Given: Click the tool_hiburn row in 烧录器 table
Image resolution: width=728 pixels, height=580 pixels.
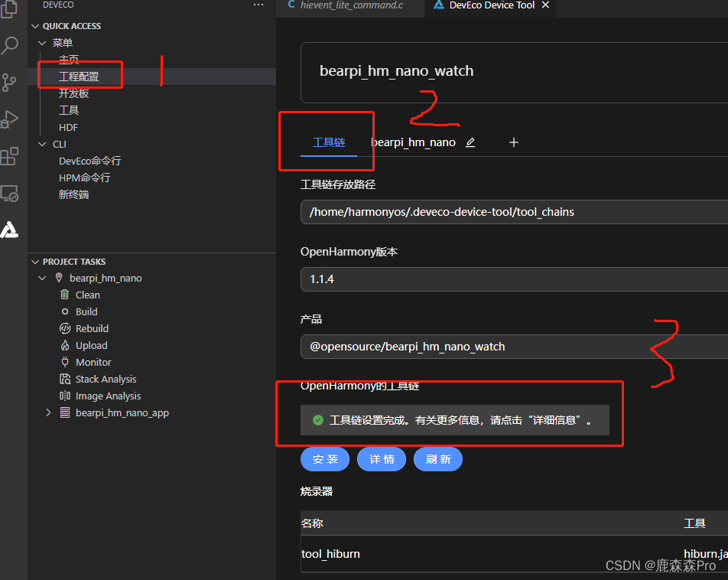Looking at the screenshot, I should [514, 553].
